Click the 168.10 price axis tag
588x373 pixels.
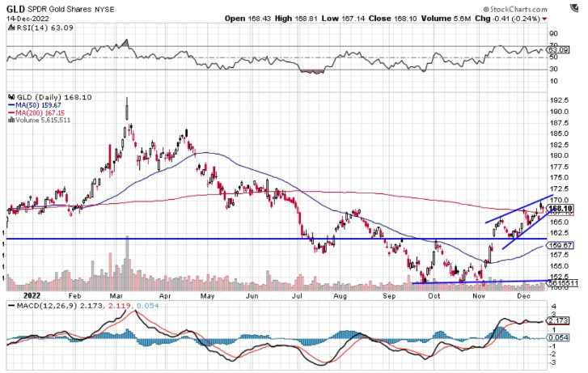click(561, 209)
